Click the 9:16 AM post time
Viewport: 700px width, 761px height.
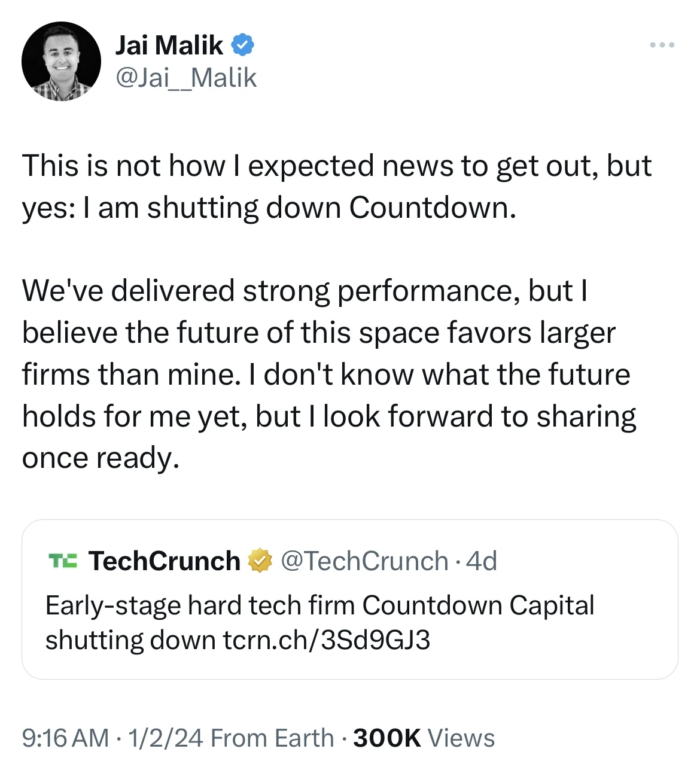click(65, 738)
